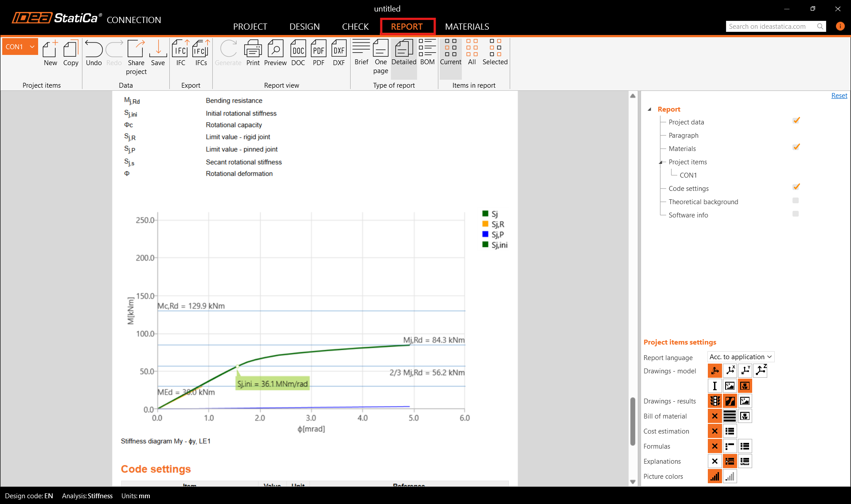This screenshot has height=504, width=851.
Task: Open Report language dropdown
Action: [740, 357]
